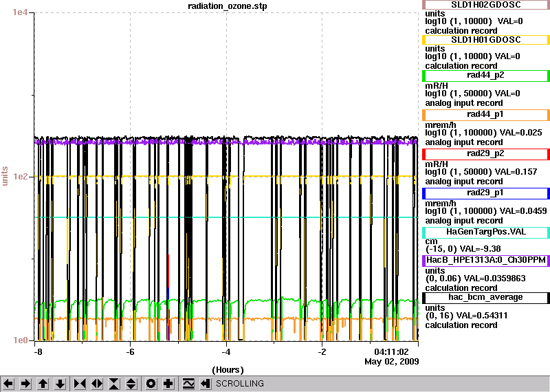Screen dimensions: 550x392
Task: Click the arrow-to-bar scroll mode icon
Action: point(206,384)
